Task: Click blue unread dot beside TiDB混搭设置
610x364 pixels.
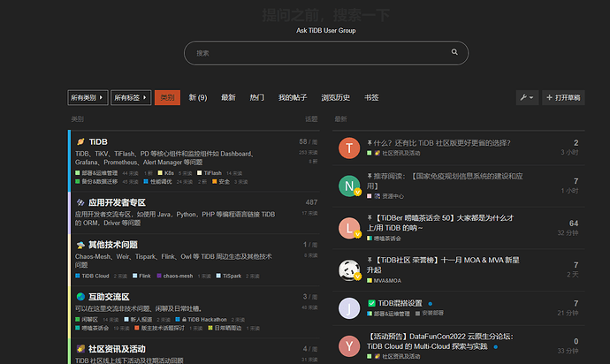Action: 431,304
